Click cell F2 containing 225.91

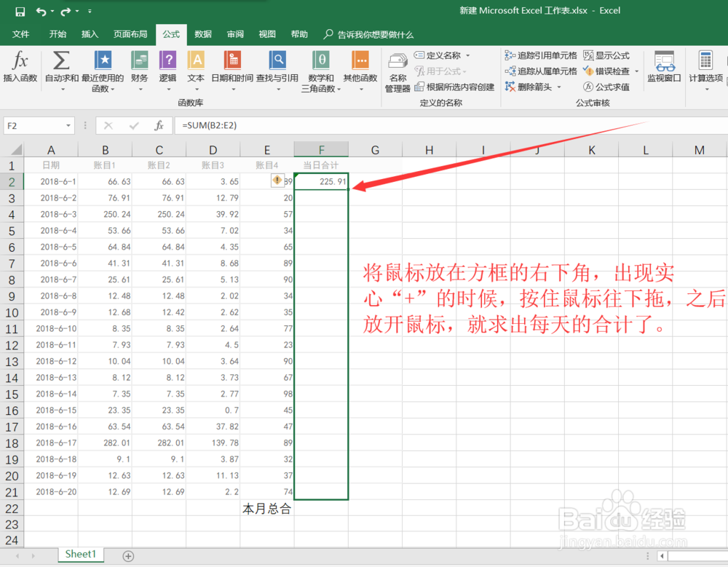[321, 181]
